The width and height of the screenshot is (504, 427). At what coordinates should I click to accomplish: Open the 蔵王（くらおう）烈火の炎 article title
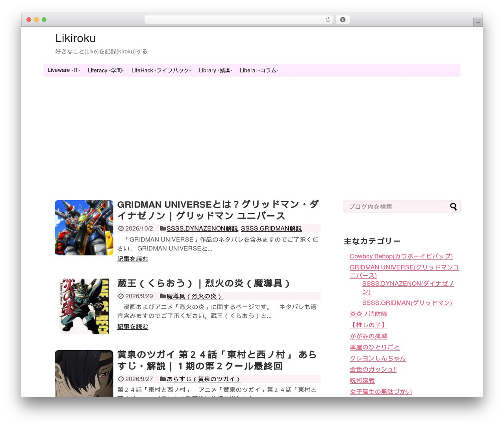[x=204, y=283]
